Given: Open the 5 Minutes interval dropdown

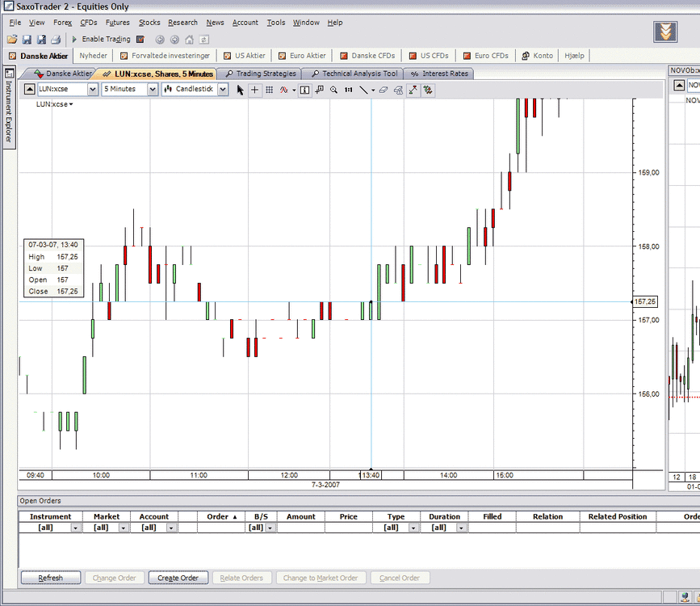Looking at the screenshot, I should [x=153, y=89].
